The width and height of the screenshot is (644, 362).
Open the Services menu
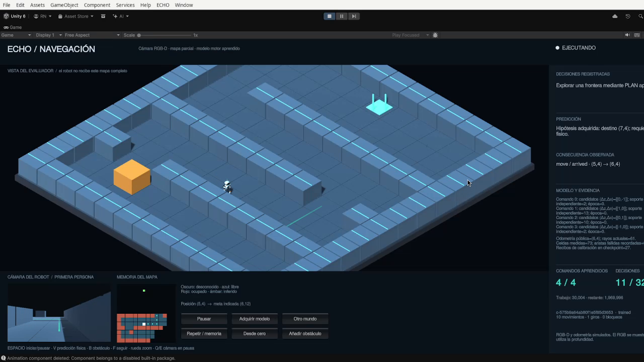(x=125, y=5)
